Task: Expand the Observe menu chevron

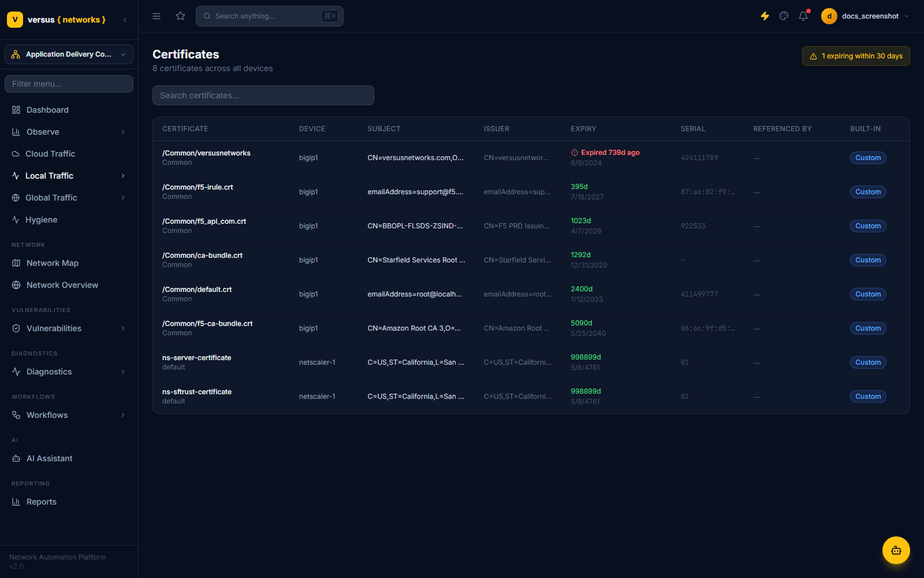Action: [123, 132]
